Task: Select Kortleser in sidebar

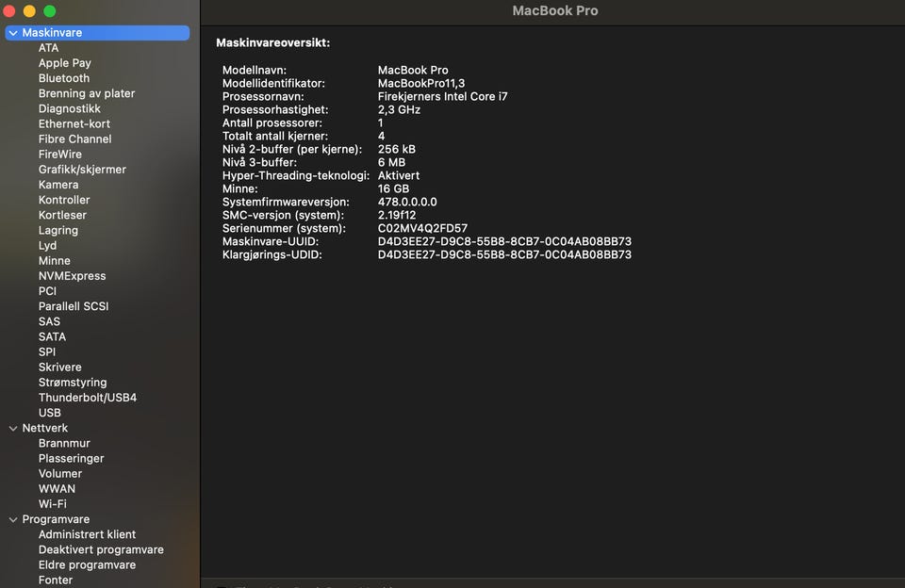Action: click(x=62, y=215)
